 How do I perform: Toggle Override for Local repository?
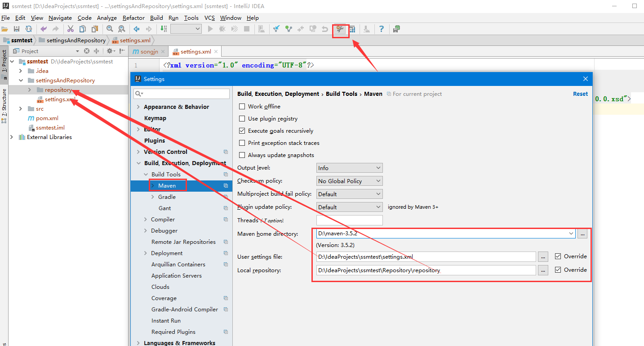pos(558,270)
